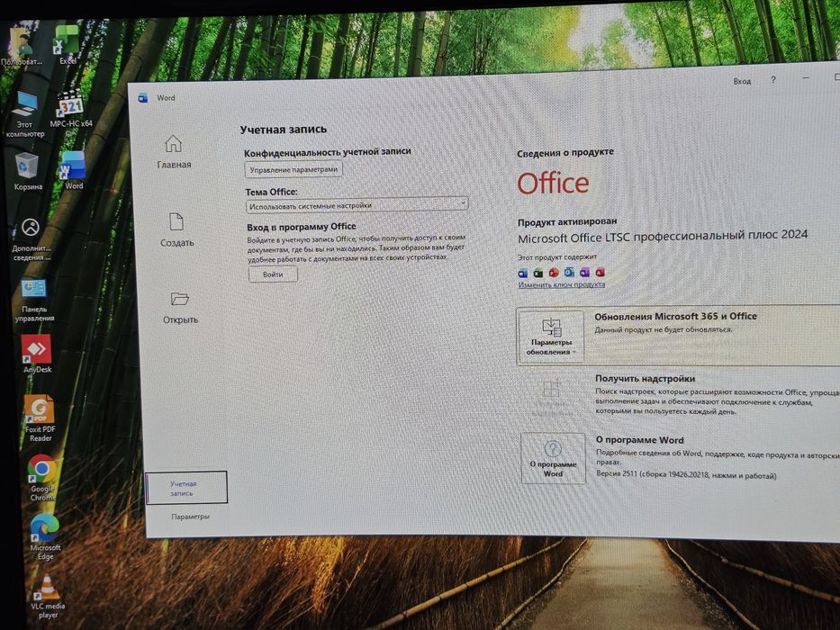The width and height of the screenshot is (840, 630).
Task: Open VLC media player shortcut
Action: [x=47, y=587]
